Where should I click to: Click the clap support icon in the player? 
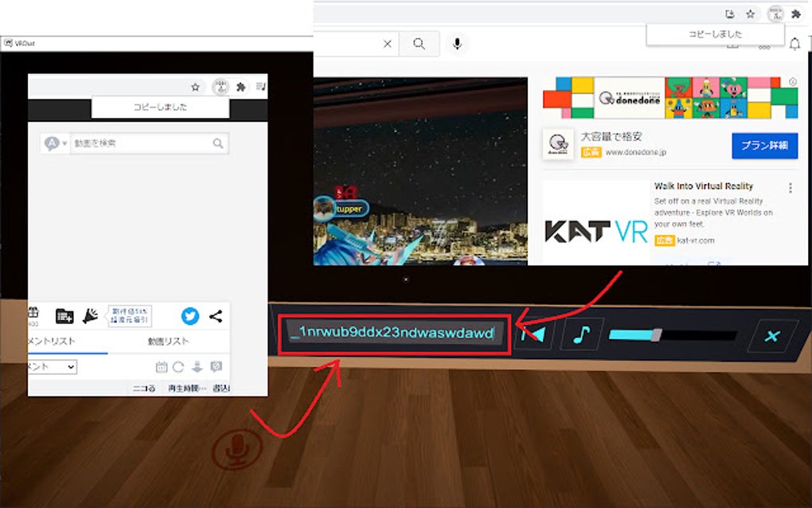coord(92,315)
